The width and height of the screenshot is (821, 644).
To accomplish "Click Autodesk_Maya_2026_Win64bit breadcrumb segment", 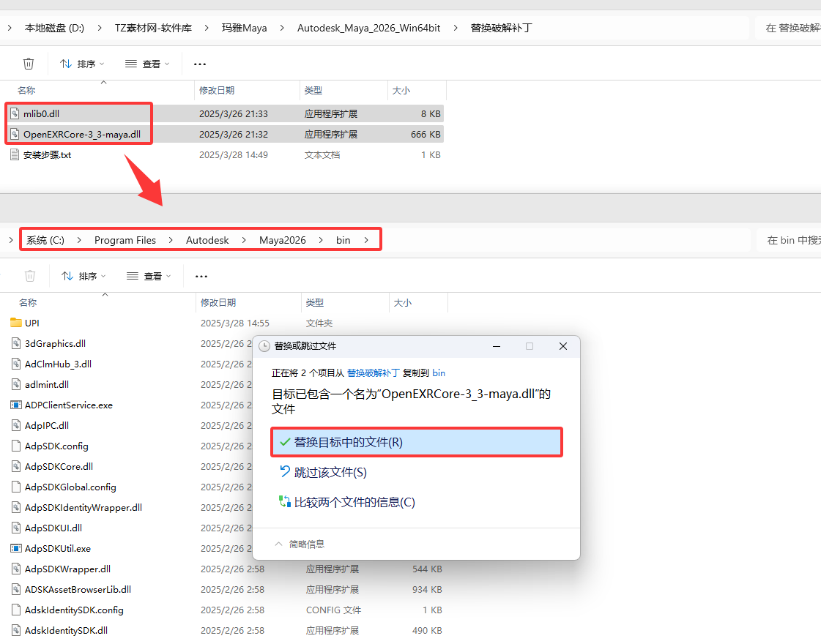I will pyautogui.click(x=368, y=28).
